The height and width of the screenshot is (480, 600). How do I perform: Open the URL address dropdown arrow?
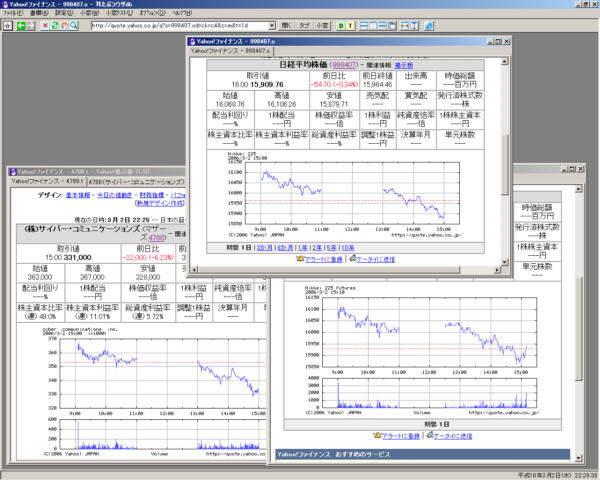point(272,26)
